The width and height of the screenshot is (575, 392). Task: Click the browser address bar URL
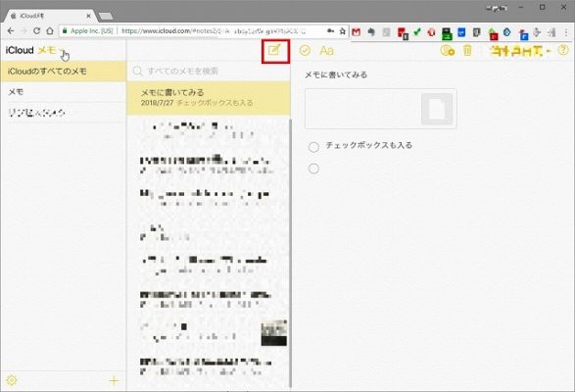213,31
